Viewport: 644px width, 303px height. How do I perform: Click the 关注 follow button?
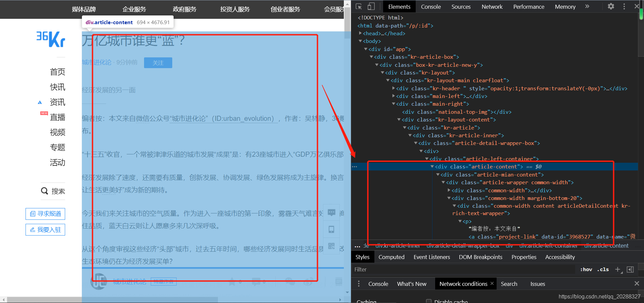(x=158, y=63)
